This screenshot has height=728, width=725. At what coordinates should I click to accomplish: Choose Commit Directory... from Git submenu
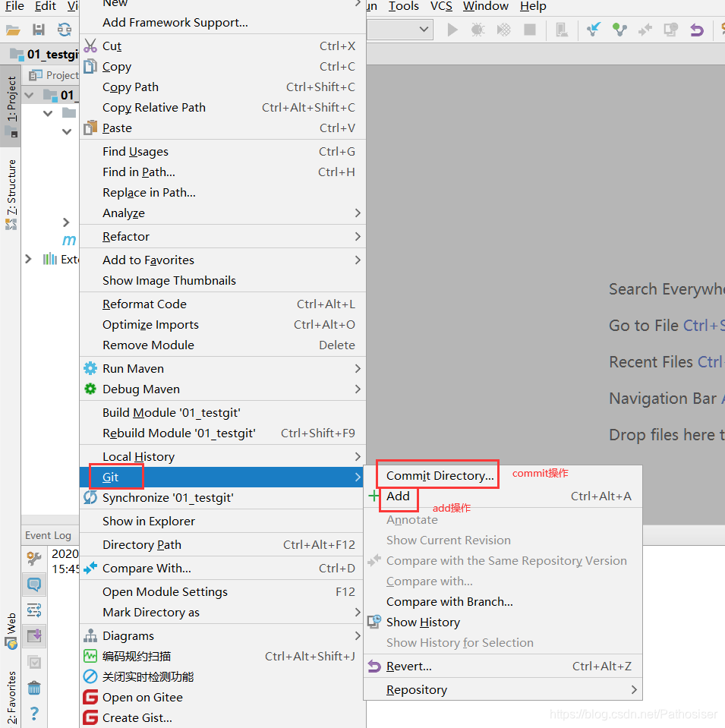[x=503, y=476]
